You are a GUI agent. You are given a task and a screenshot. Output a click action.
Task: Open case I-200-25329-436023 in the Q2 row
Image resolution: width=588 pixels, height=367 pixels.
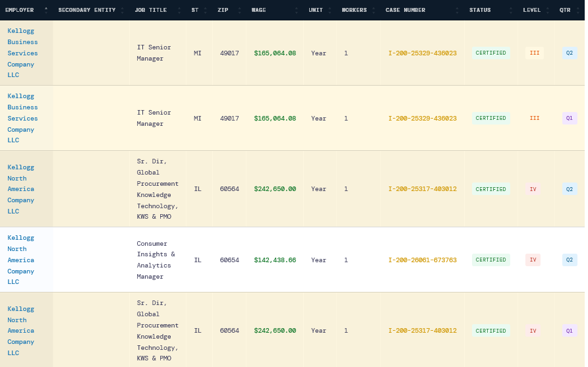(x=423, y=53)
